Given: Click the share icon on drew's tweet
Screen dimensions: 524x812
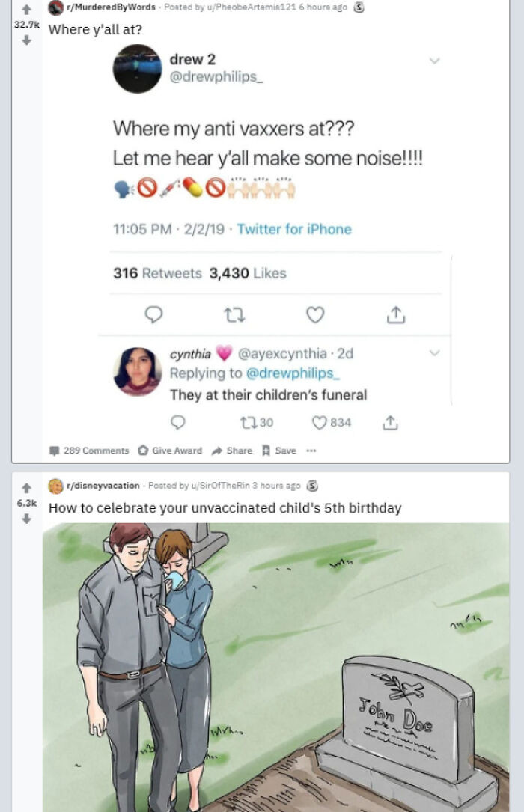Looking at the screenshot, I should click(x=395, y=315).
